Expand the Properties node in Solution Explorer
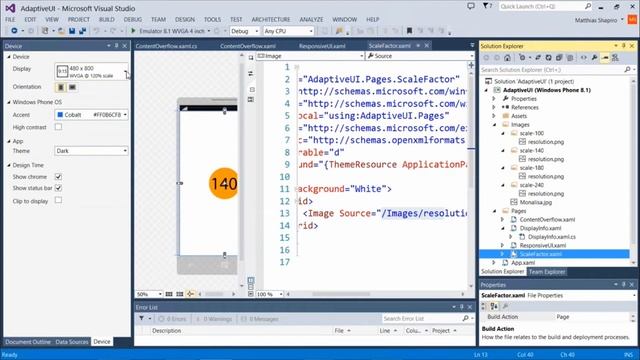 (x=494, y=99)
